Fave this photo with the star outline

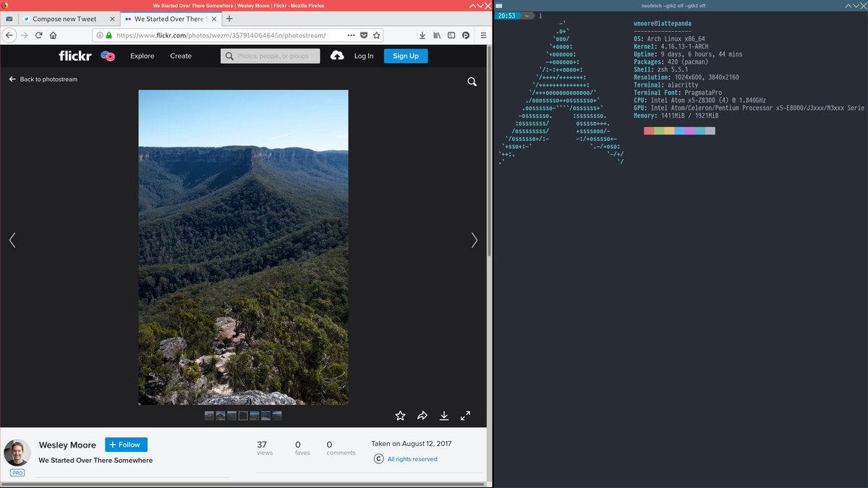pos(400,416)
